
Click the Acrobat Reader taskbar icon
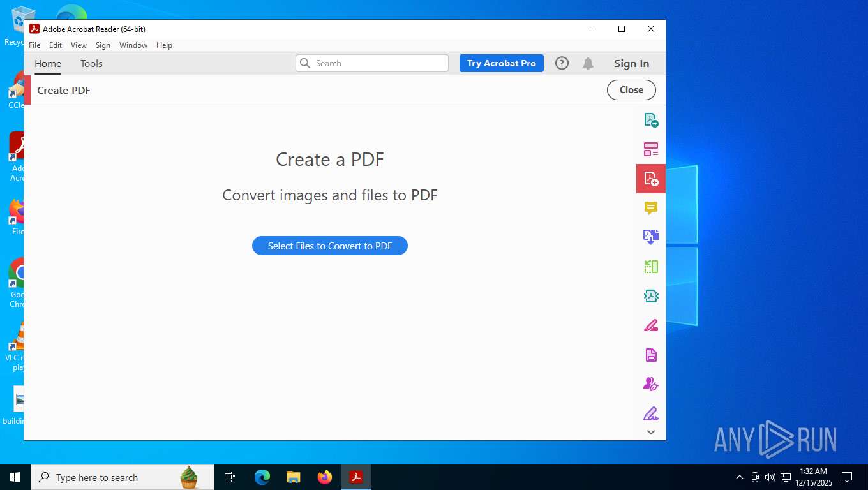click(x=356, y=477)
